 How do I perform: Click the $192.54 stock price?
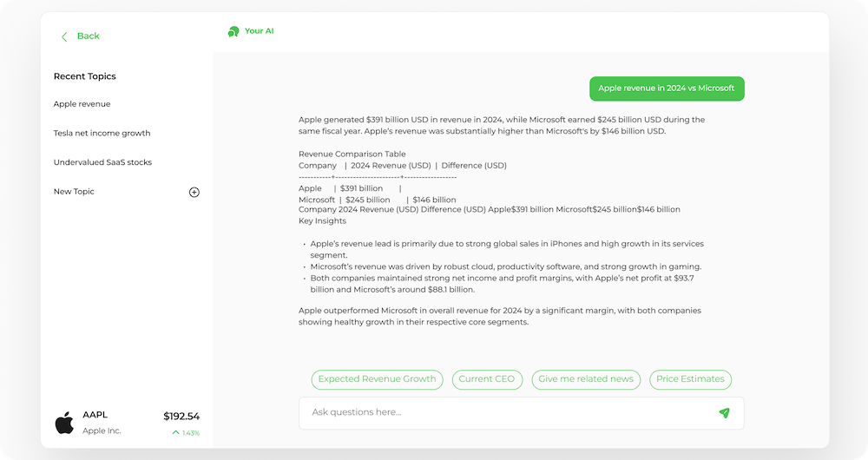(x=181, y=417)
